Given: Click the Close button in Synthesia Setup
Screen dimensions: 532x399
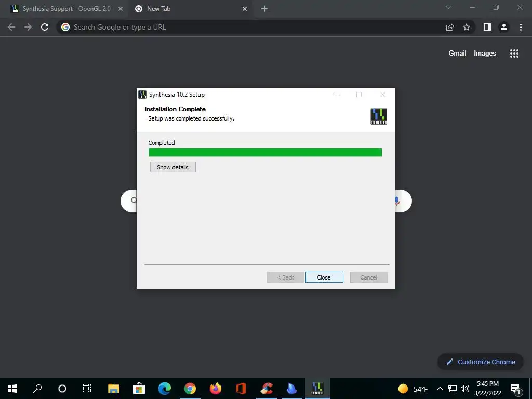Looking at the screenshot, I should click(324, 277).
